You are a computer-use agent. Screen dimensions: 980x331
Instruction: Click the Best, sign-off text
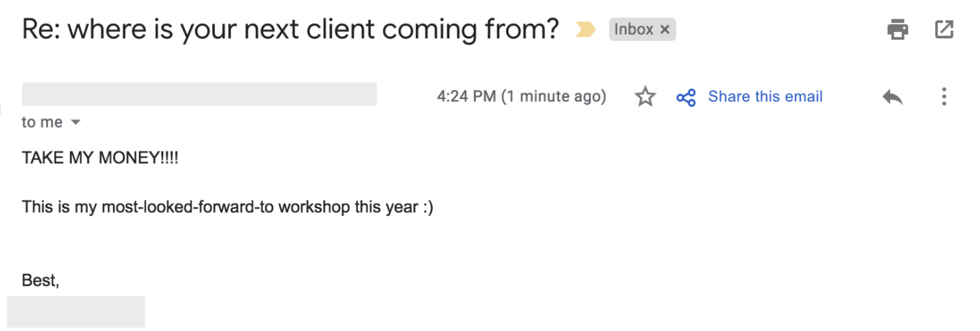[x=40, y=281]
